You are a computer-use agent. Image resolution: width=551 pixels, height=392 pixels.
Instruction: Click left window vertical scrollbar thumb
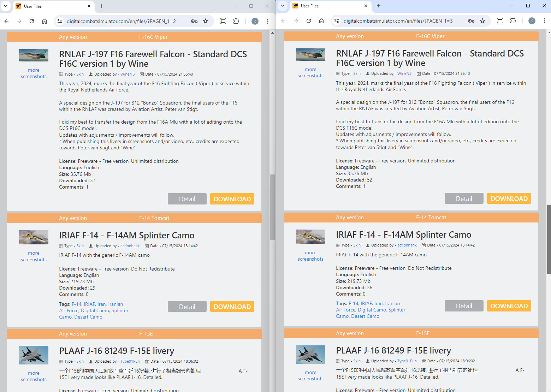(272, 207)
